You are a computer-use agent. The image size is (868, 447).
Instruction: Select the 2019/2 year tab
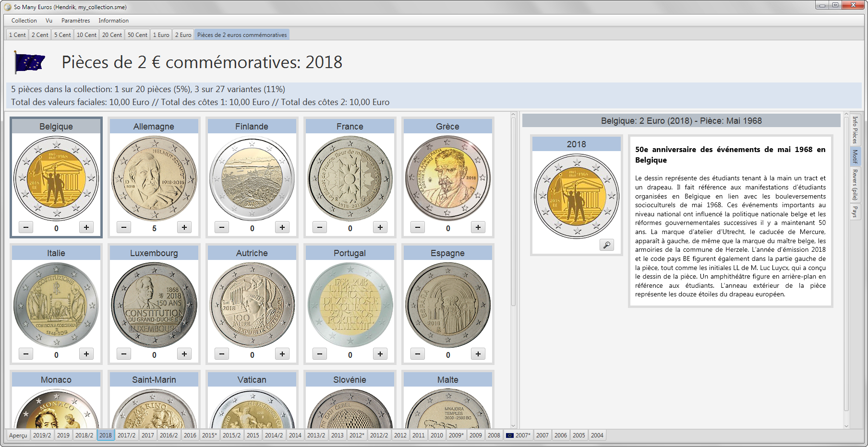(42, 435)
